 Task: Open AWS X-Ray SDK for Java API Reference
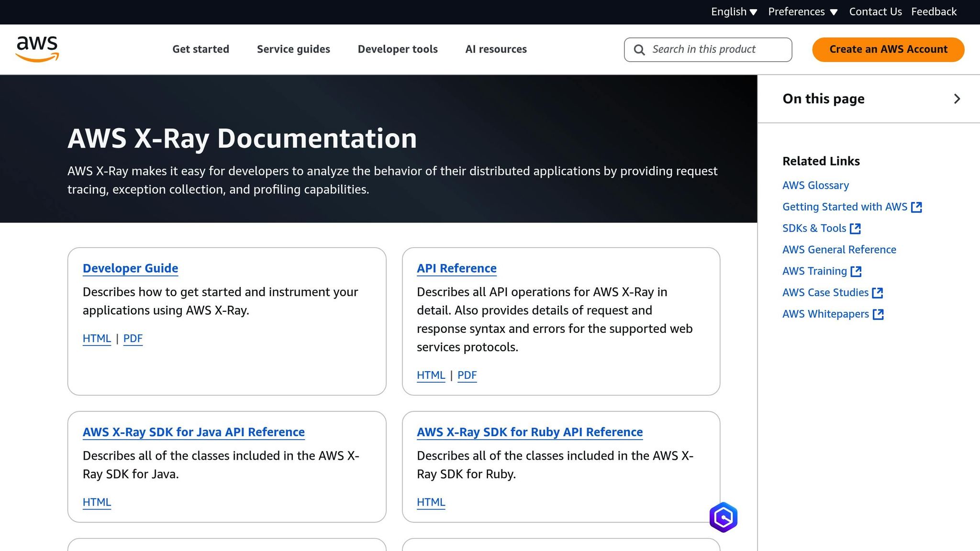pos(194,432)
